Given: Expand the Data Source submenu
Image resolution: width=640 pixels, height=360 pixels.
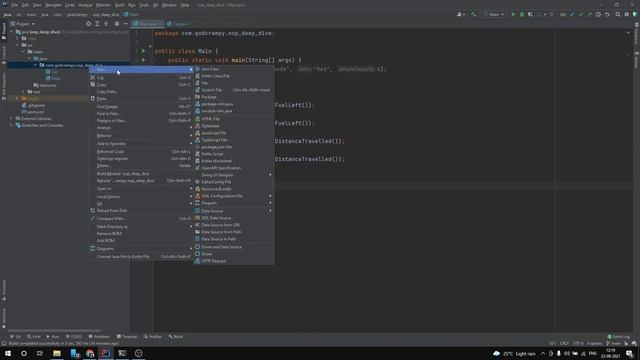Looking at the screenshot, I should click(x=233, y=211).
